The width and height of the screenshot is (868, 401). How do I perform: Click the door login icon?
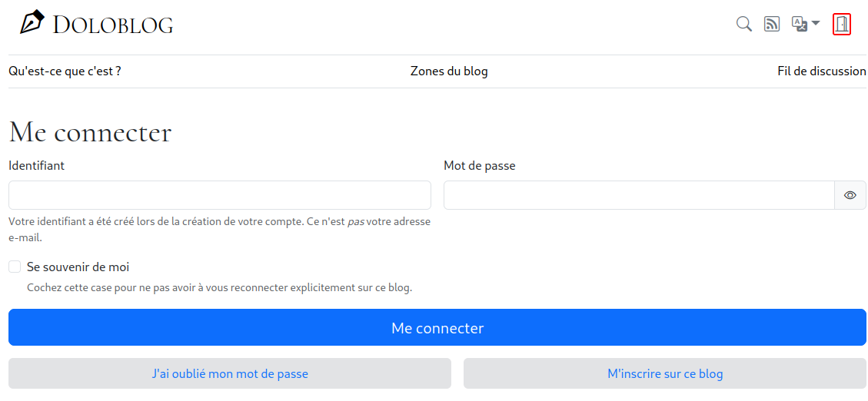click(x=841, y=25)
